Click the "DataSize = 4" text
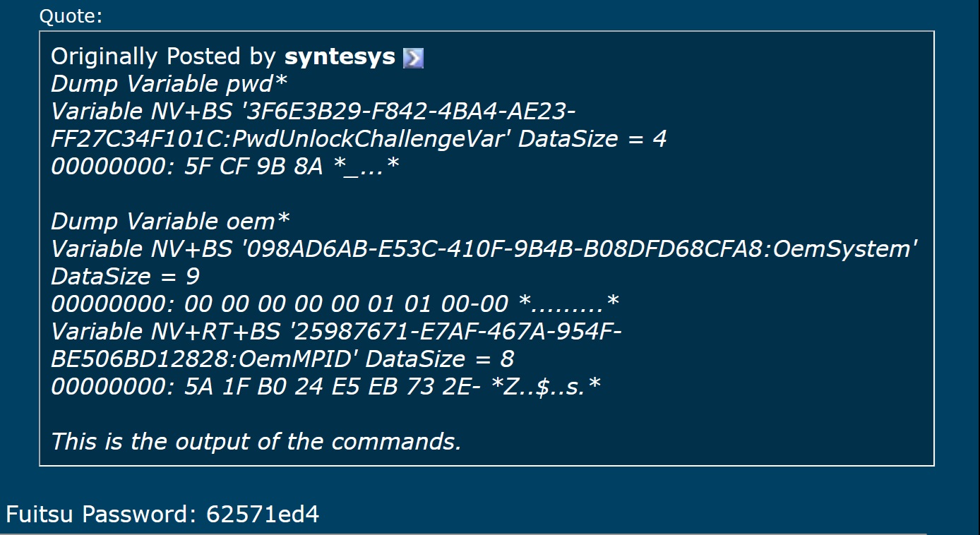Viewport: 980px width, 535px height. pyautogui.click(x=592, y=139)
